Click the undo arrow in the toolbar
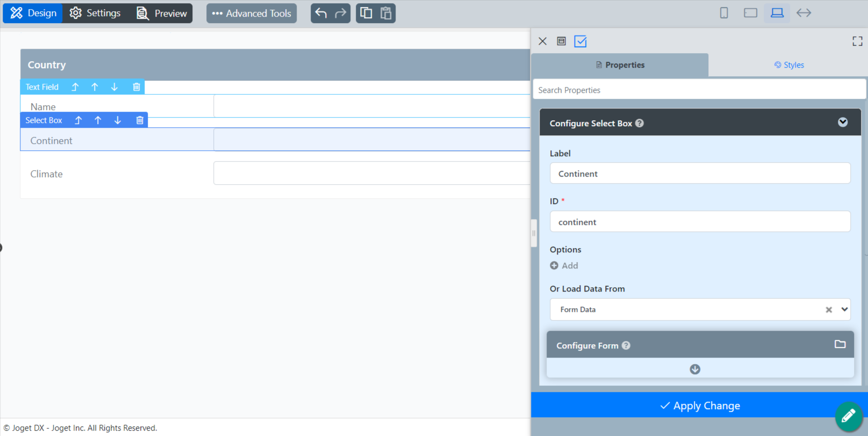This screenshot has width=868, height=436. [x=321, y=13]
